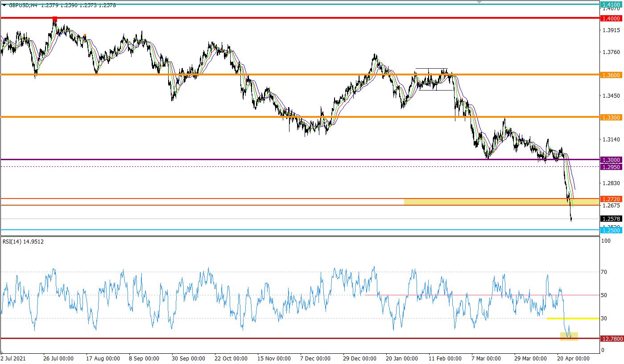Viewport: 624px width, 364px height.
Task: Click the 1.2578 current price label
Action: [x=611, y=219]
